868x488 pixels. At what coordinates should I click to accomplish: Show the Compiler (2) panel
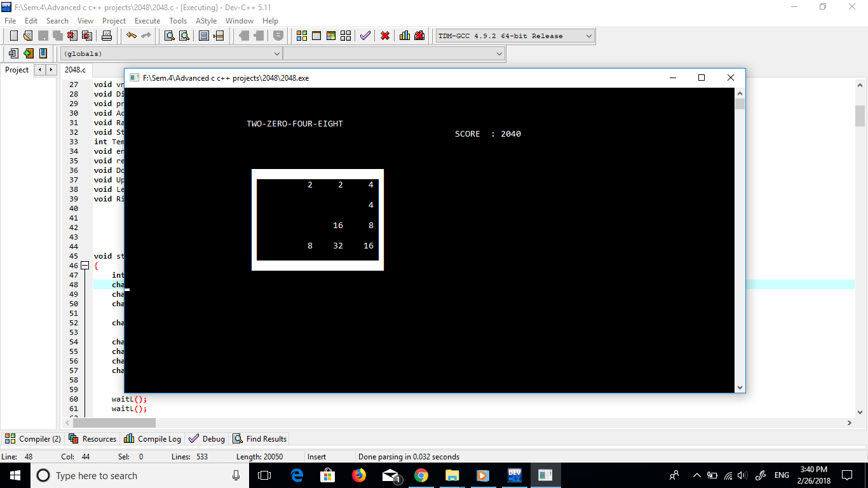point(32,438)
